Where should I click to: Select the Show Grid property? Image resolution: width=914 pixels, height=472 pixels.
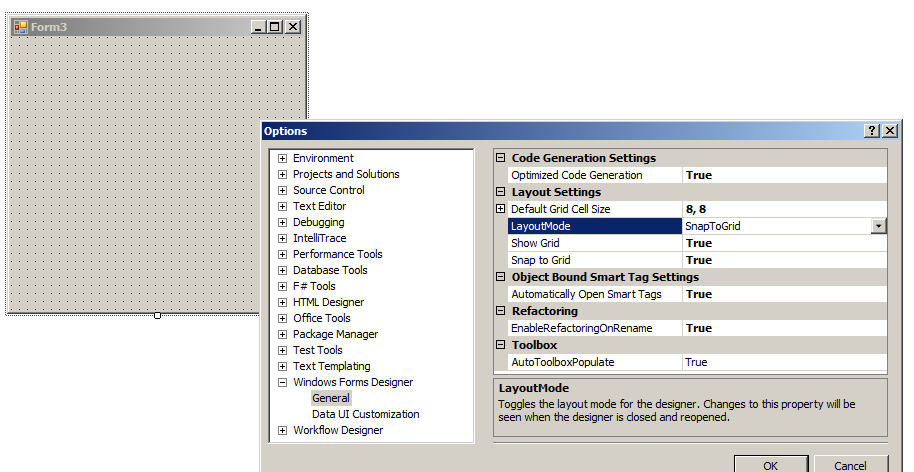pyautogui.click(x=595, y=243)
